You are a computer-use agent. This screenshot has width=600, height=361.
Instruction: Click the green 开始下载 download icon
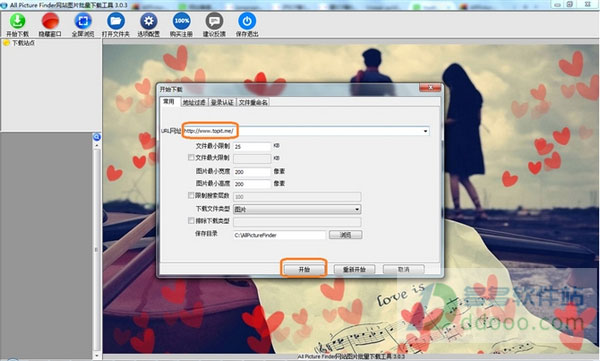(17, 21)
